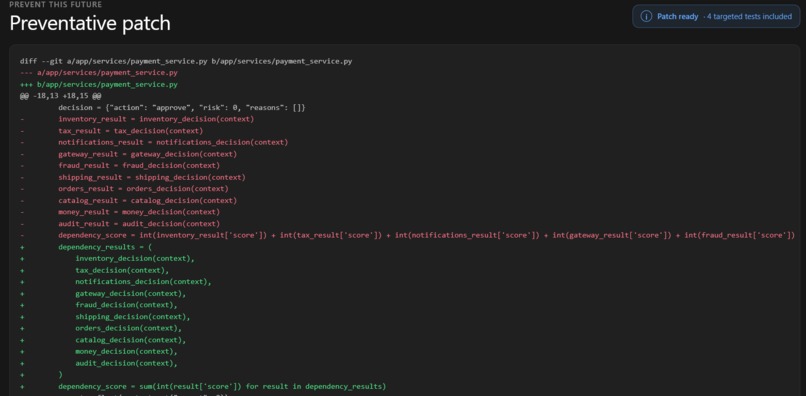Click removed long "dependency_score = int(inventory_result" line
This screenshot has height=396, width=806.
click(x=427, y=236)
